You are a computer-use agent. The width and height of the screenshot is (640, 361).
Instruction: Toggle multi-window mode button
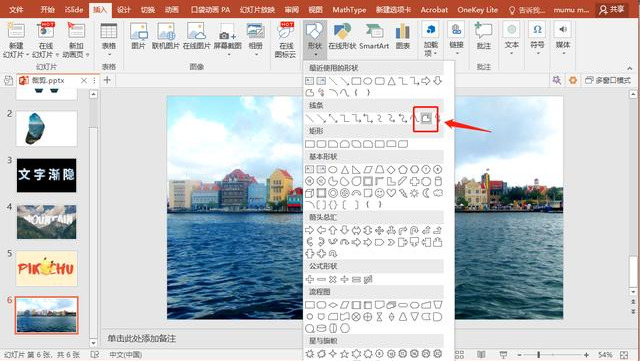point(608,80)
